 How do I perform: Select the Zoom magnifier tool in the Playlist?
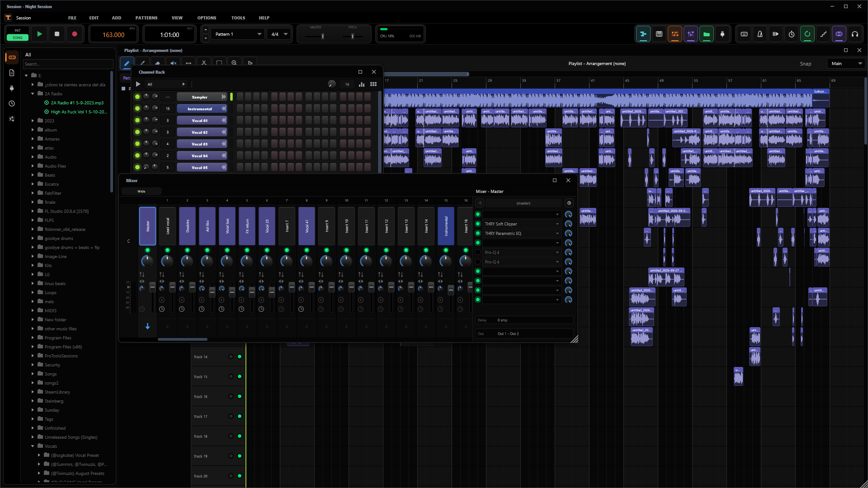(x=234, y=63)
